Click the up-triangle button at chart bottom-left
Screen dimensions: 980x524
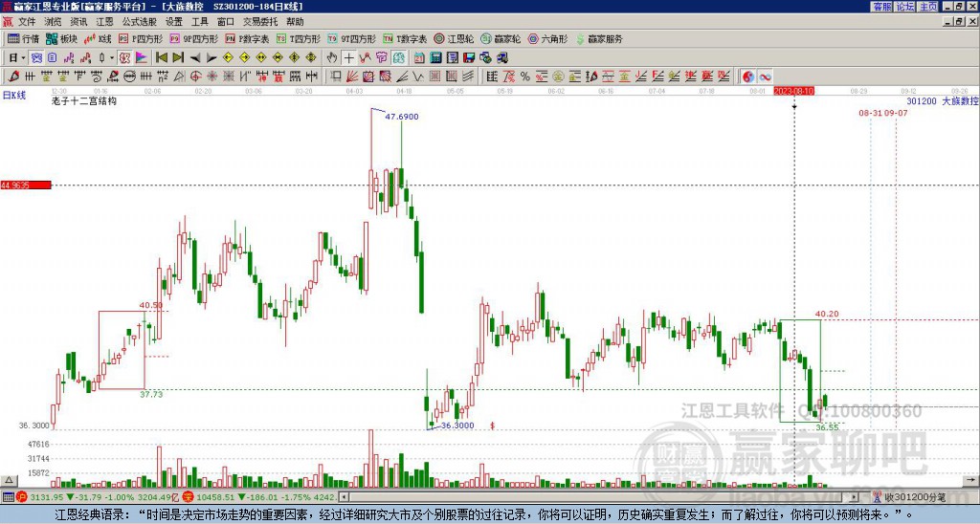tap(9, 481)
